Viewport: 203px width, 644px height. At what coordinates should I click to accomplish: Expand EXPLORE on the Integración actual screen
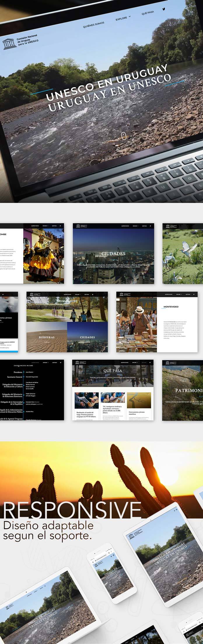pyautogui.click(x=45, y=363)
